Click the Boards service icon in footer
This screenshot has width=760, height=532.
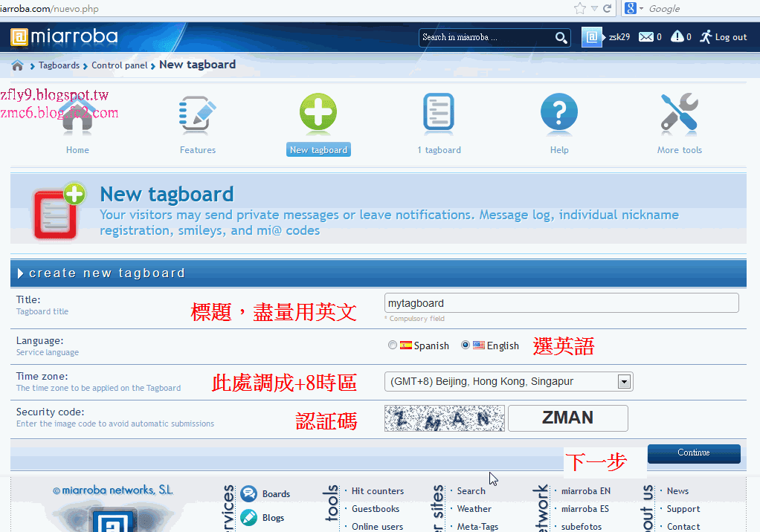coord(248,494)
